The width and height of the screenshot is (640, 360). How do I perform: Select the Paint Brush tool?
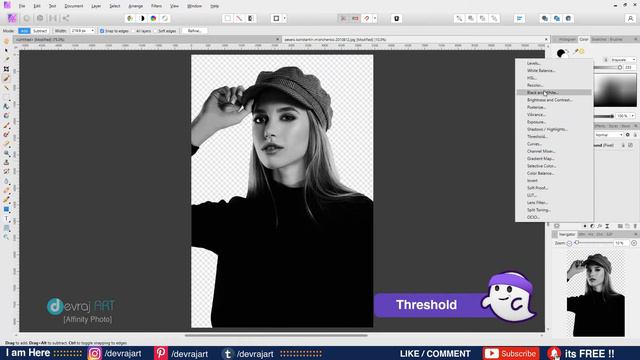tap(6, 125)
